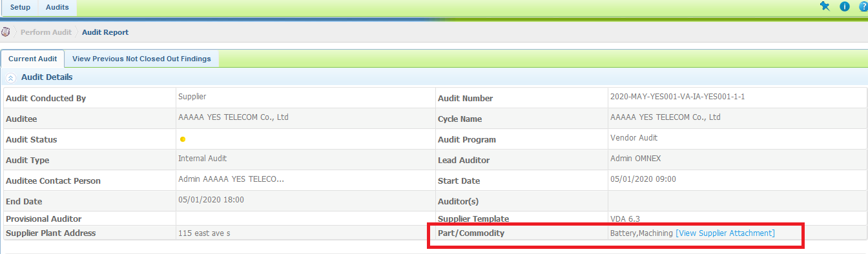Click Audit Type value Internal Audit

(202, 159)
